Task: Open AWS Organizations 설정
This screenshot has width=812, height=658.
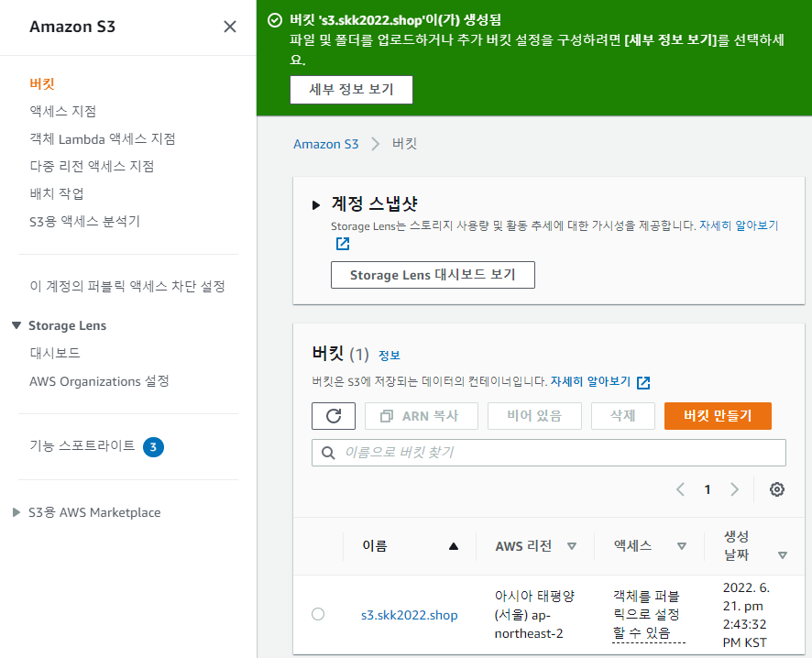Action: pos(99,381)
